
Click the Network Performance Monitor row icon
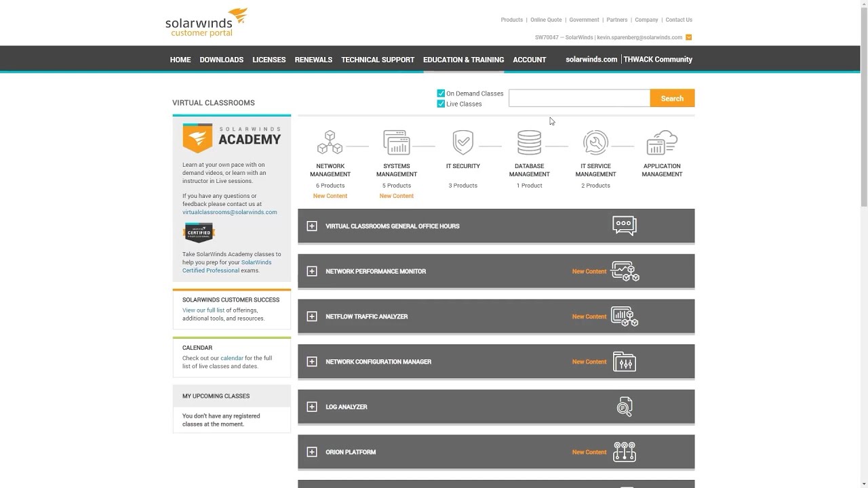[x=625, y=271]
